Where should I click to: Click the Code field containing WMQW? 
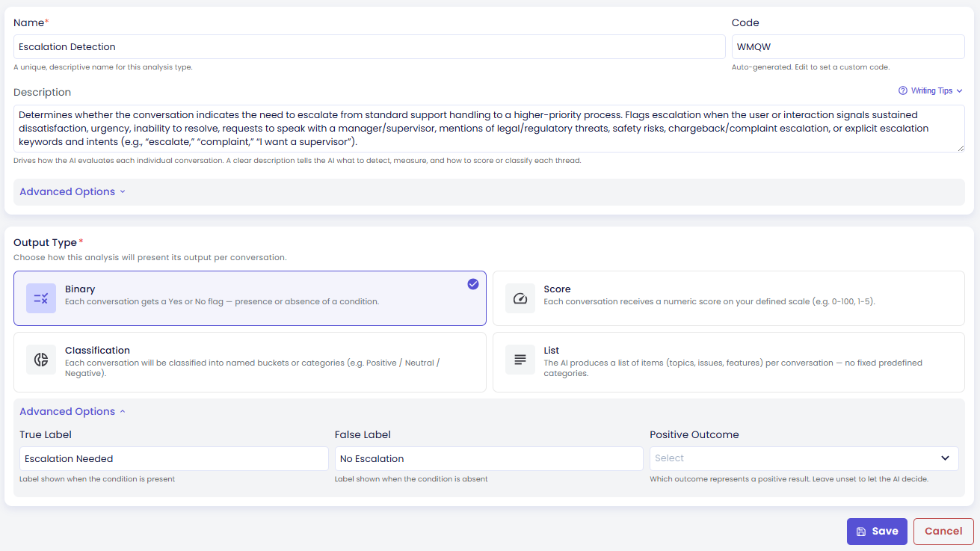click(x=848, y=46)
